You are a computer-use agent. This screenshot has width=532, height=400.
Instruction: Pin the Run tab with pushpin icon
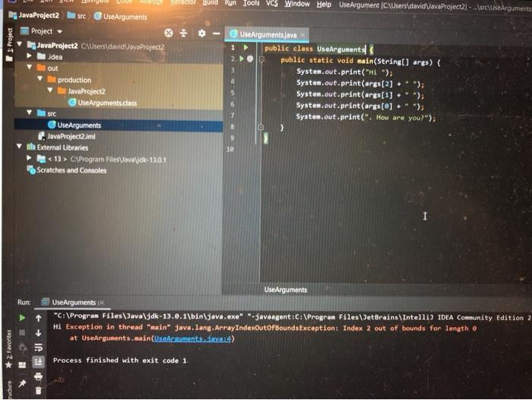(22, 383)
